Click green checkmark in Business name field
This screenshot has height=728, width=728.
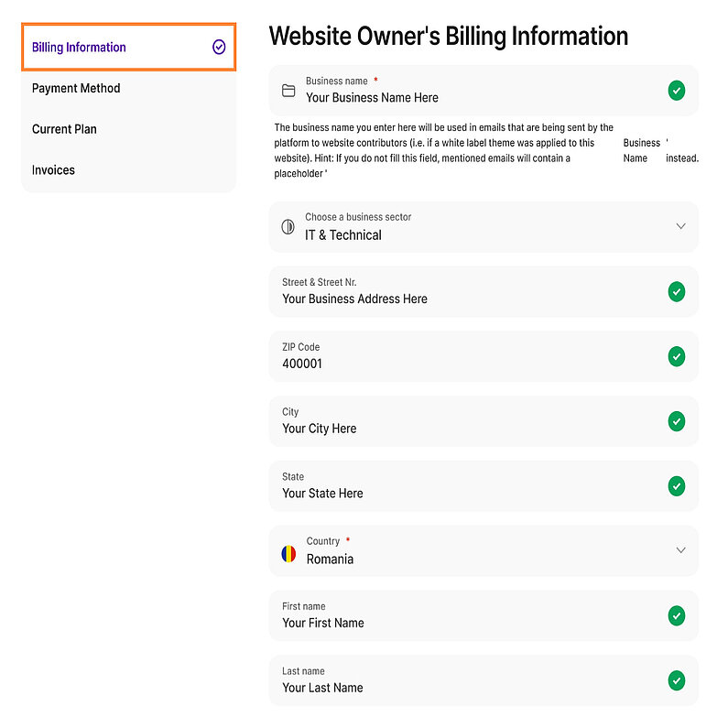676,91
